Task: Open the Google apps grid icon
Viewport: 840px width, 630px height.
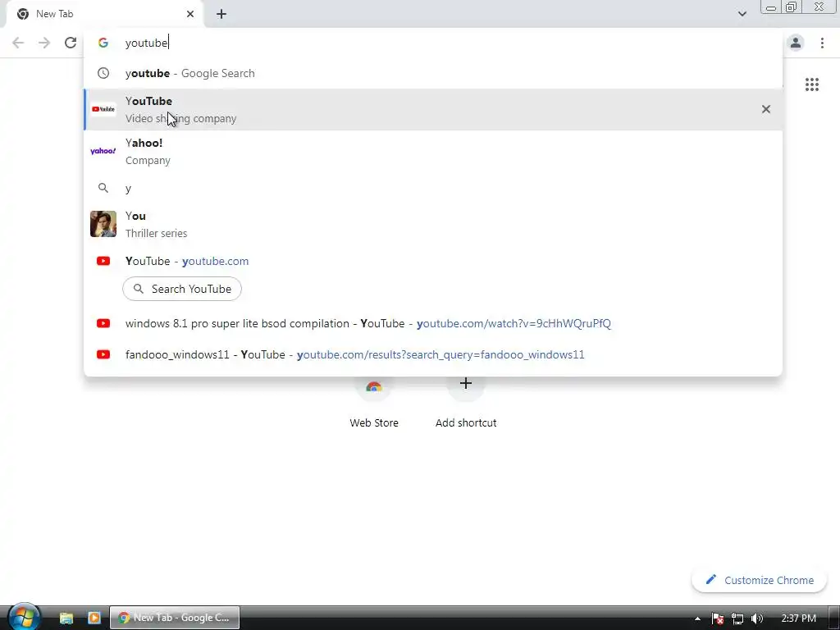Action: (x=812, y=84)
